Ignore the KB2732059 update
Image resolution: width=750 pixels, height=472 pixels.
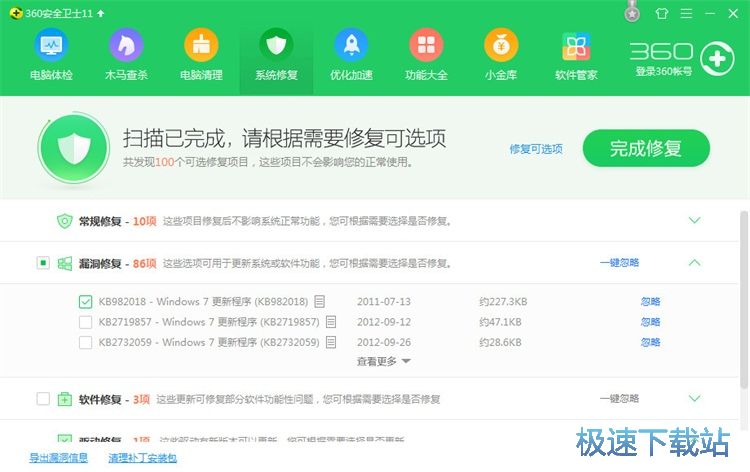[x=651, y=342]
